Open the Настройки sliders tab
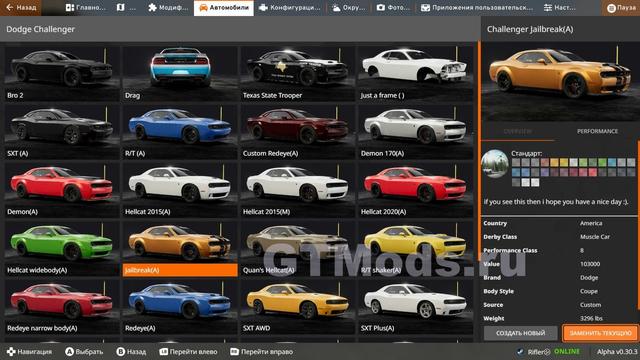 [559, 8]
